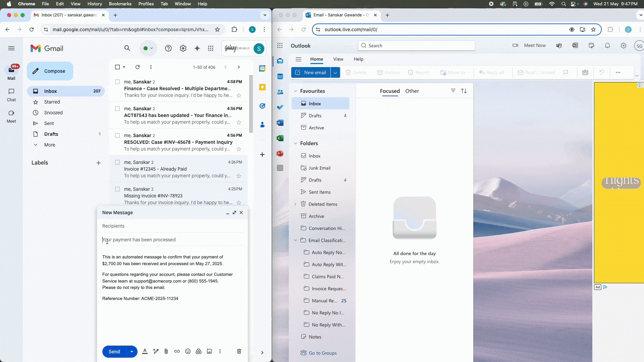Viewport: 644px width, 362px height.
Task: Star the Missing Invoice #INV-78923 email
Action: click(239, 203)
